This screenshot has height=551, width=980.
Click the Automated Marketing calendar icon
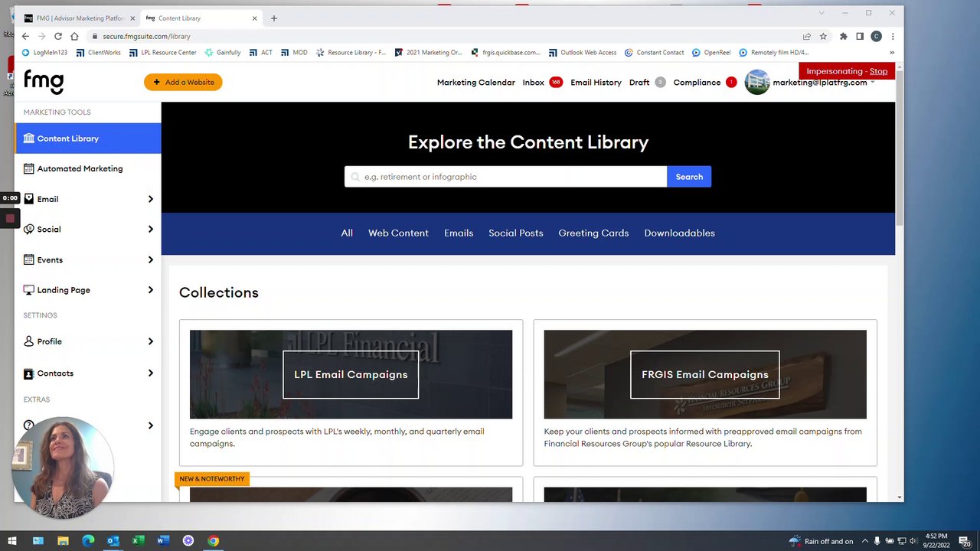pos(29,168)
